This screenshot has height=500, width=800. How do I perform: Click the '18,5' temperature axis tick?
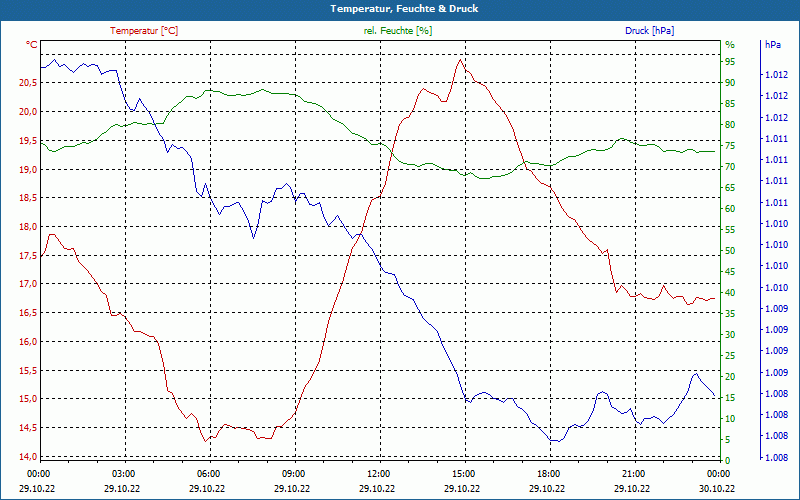pos(28,198)
